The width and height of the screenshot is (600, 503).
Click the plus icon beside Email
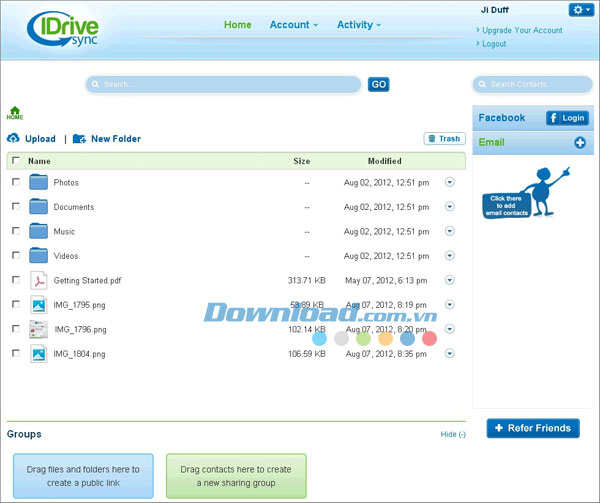(580, 143)
